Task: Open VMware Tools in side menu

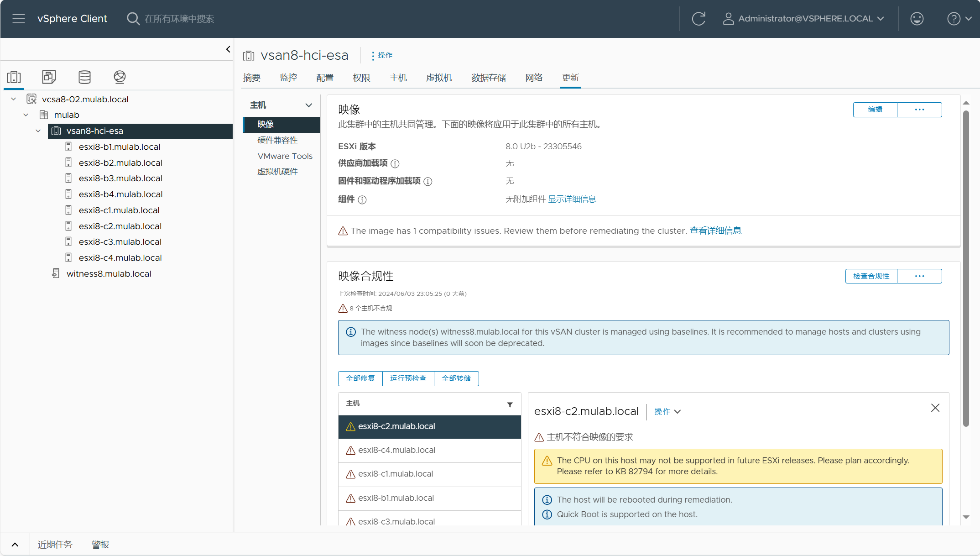Action: tap(285, 156)
